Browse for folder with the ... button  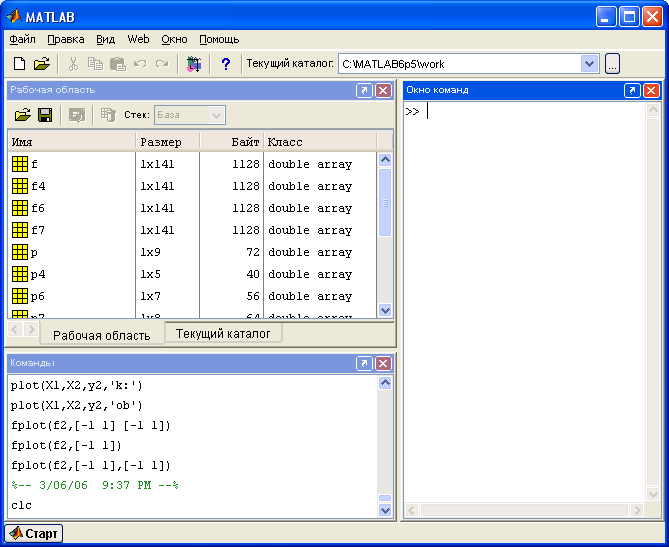click(x=612, y=64)
